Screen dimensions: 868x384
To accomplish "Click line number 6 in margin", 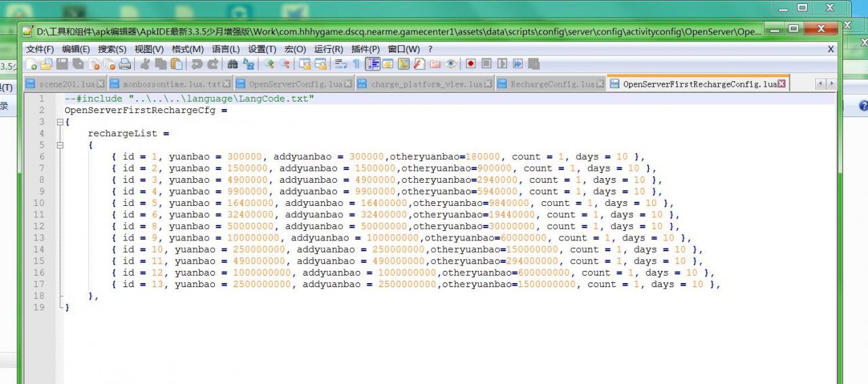I will pyautogui.click(x=41, y=156).
